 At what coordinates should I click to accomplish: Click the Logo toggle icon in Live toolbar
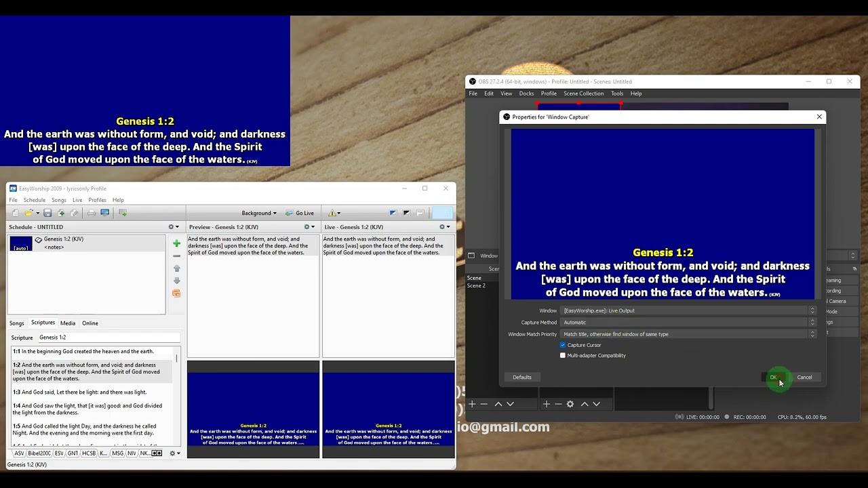[393, 213]
